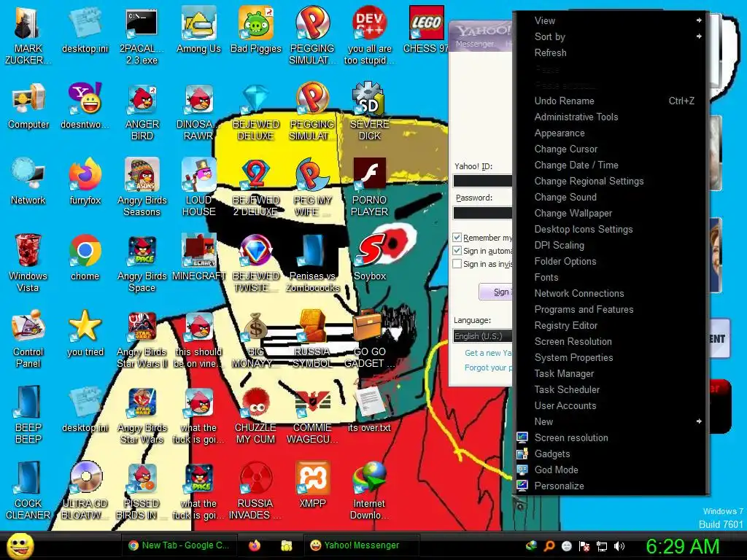
Task: Open the Computer desktop icon
Action: click(28, 106)
